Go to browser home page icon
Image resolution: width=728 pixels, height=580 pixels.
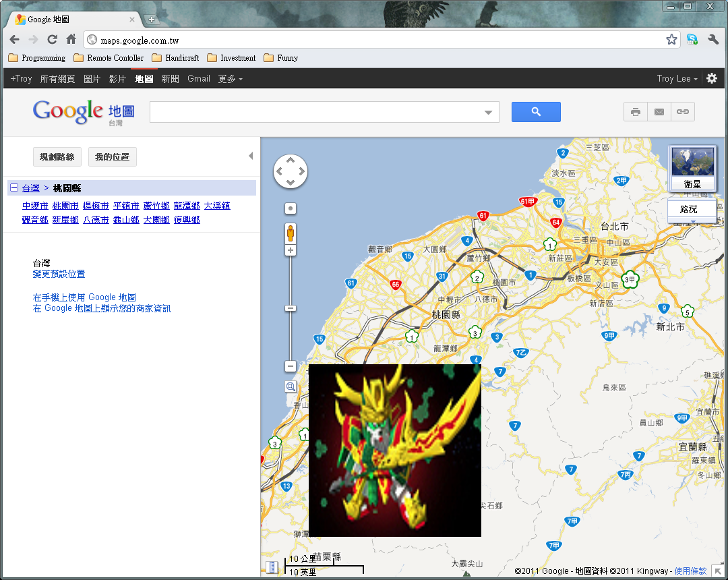tap(71, 40)
